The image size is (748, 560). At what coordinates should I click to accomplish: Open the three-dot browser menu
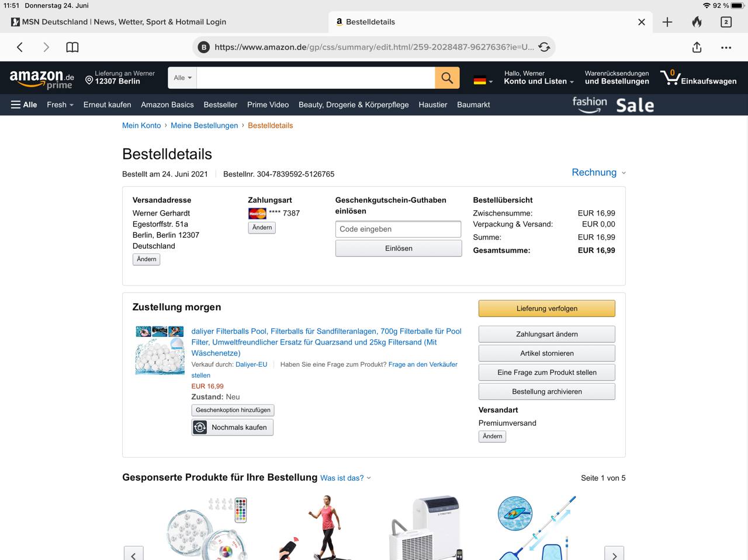pos(726,47)
